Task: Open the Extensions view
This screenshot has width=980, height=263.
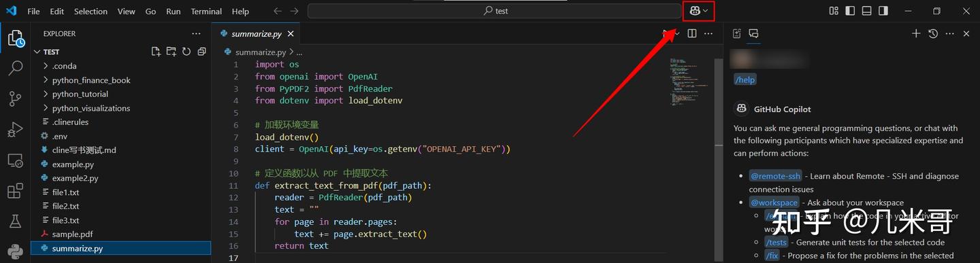Action: pyautogui.click(x=15, y=191)
